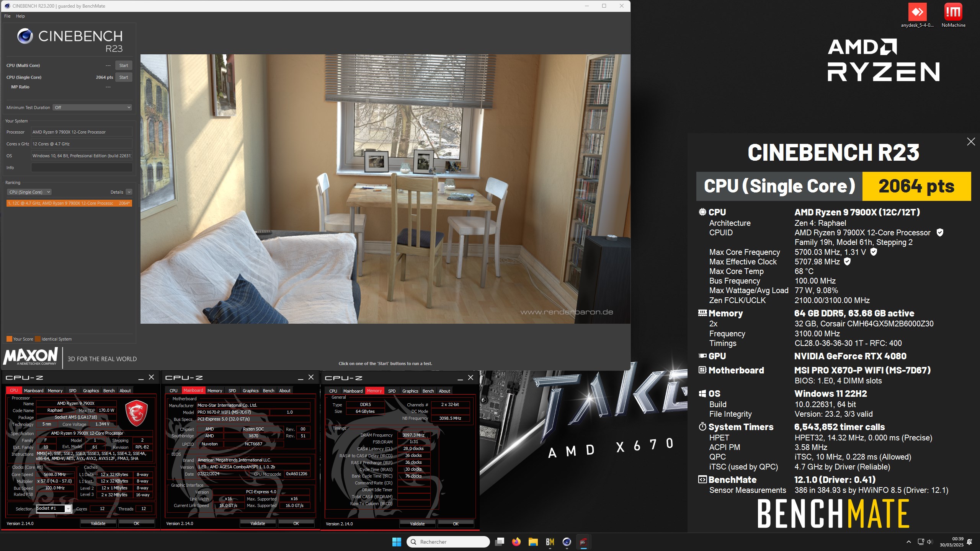This screenshot has width=980, height=551.
Task: Click the Cores x GHz field 12 Cores @ 4.7 GHz
Action: pos(82,144)
